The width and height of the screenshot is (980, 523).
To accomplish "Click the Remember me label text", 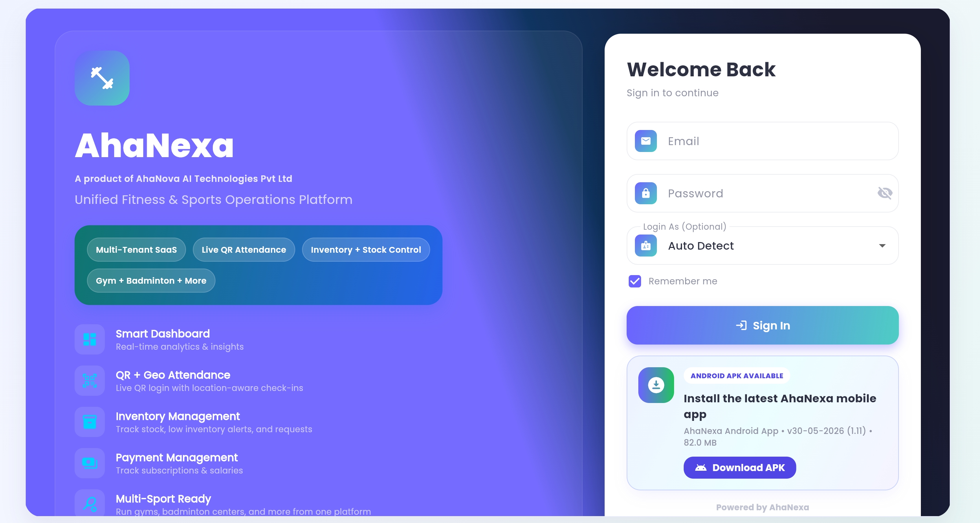I will click(683, 281).
